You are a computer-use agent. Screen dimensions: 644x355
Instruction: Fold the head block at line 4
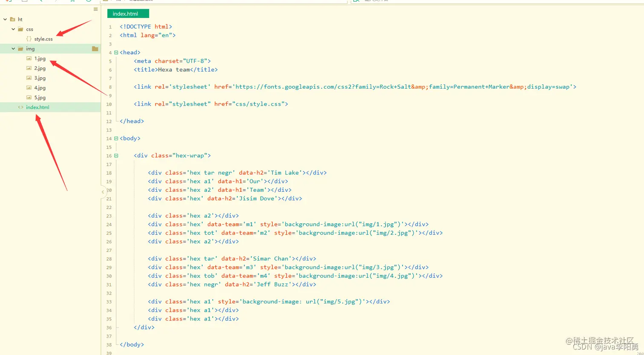pyautogui.click(x=116, y=52)
